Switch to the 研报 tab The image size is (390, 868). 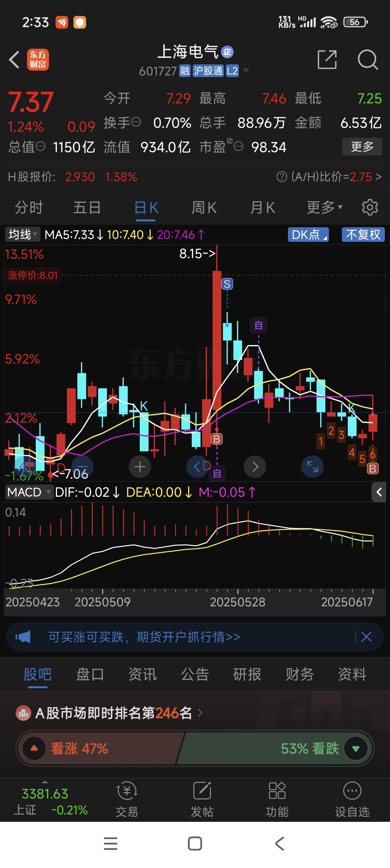(x=247, y=674)
